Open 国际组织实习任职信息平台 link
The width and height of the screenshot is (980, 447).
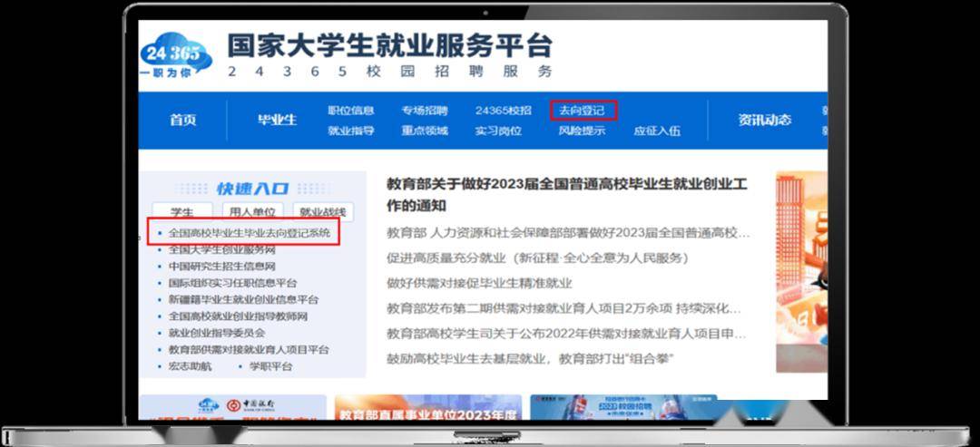click(x=232, y=283)
